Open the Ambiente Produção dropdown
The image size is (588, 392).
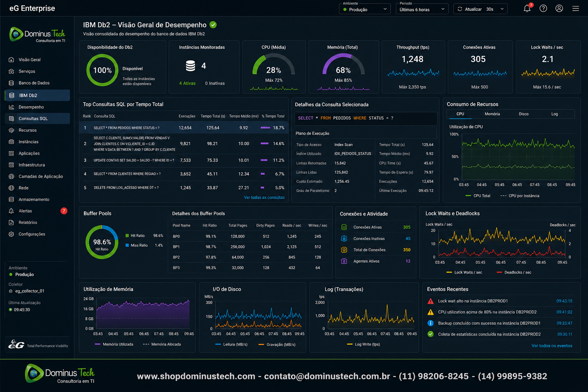pos(365,9)
